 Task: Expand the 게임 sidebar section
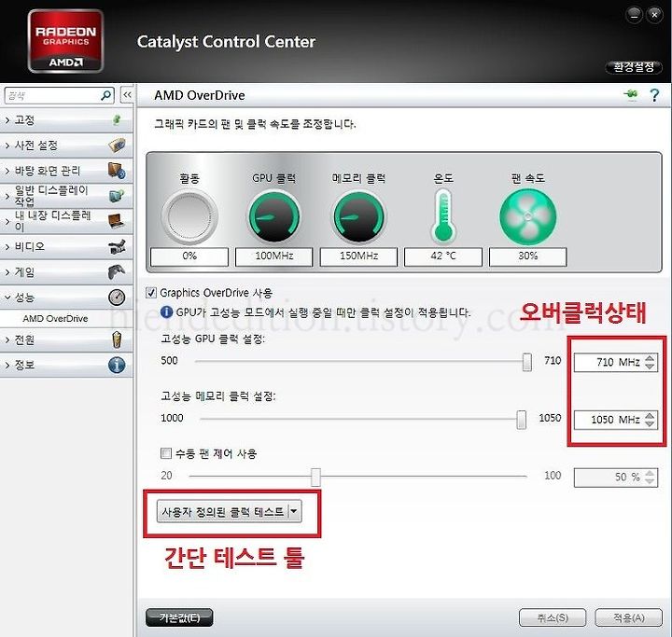pyautogui.click(x=66, y=272)
